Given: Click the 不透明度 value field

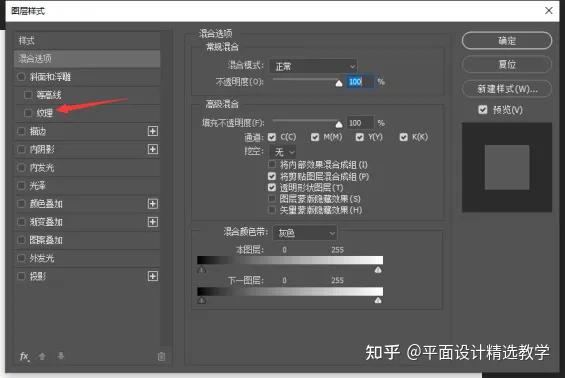Looking at the screenshot, I should [360, 82].
